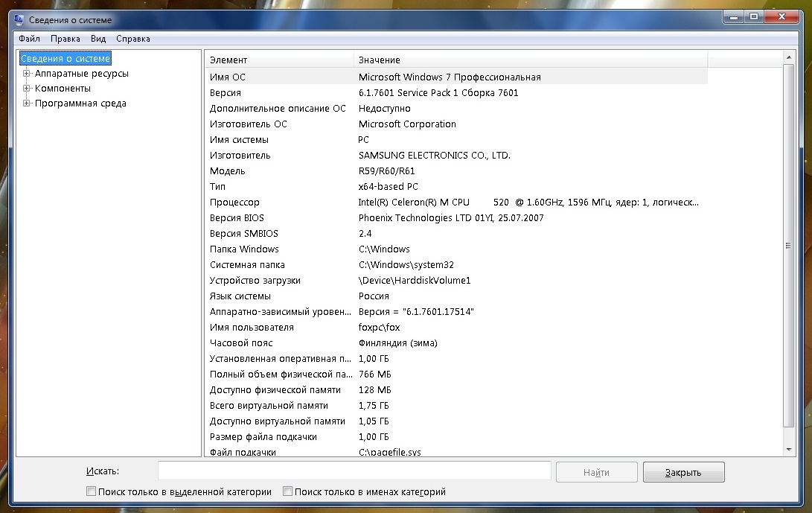This screenshot has width=812, height=513.
Task: Expand the Компоненты tree node
Action: [x=27, y=89]
